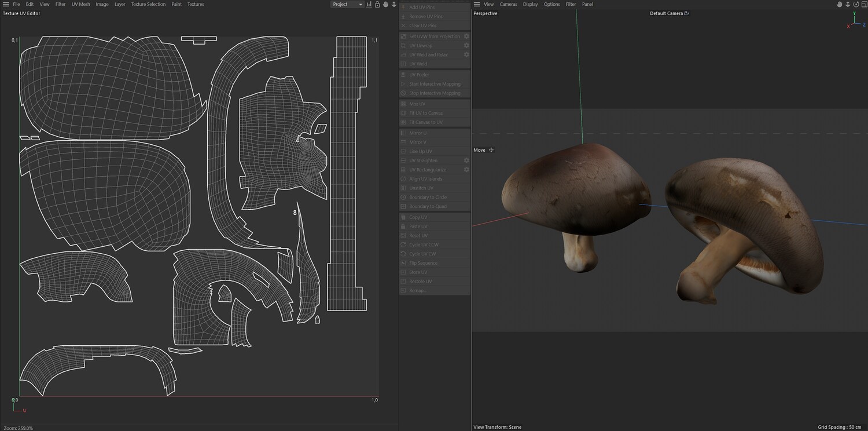
Task: Open settings gear for Set UVW from Projection
Action: point(466,36)
